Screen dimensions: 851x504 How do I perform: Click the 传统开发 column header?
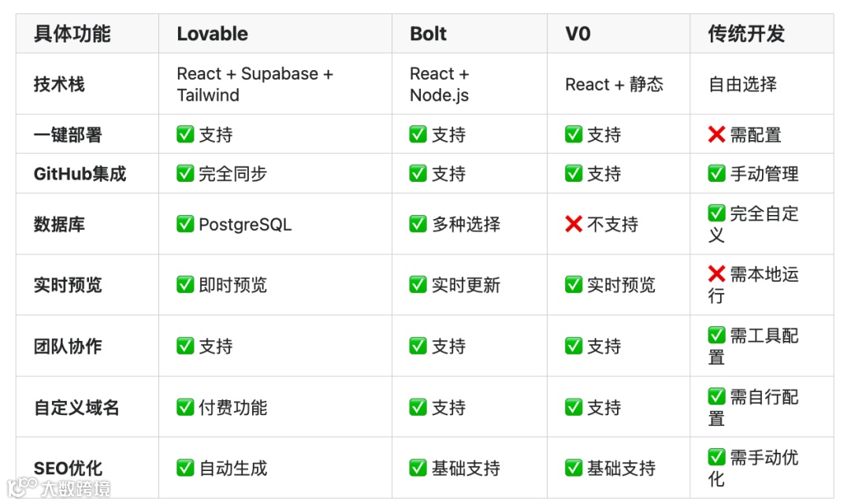point(745,34)
